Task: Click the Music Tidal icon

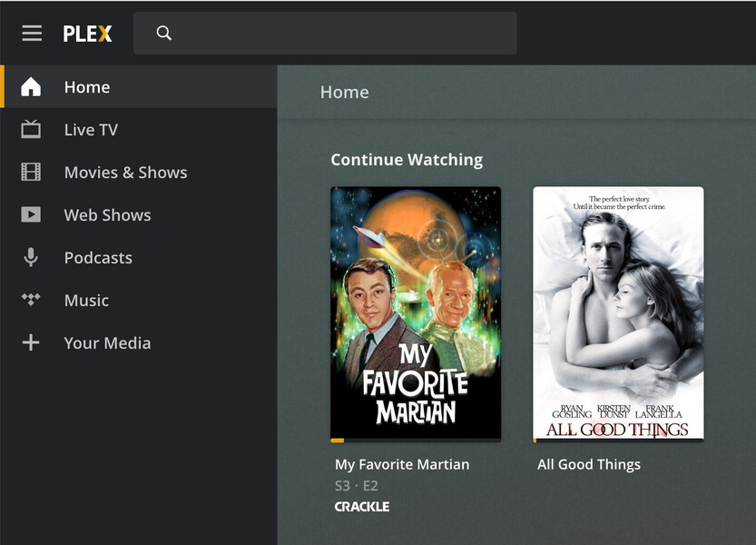Action: pos(31,299)
